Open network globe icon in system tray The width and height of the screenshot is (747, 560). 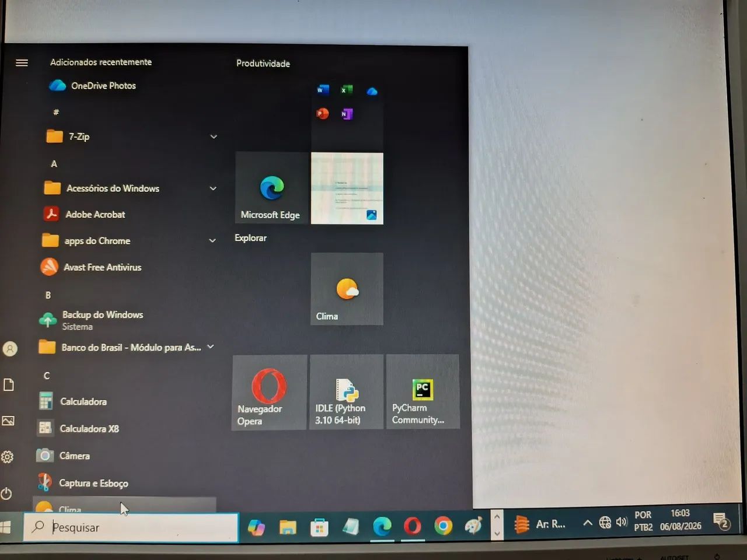coord(605,522)
